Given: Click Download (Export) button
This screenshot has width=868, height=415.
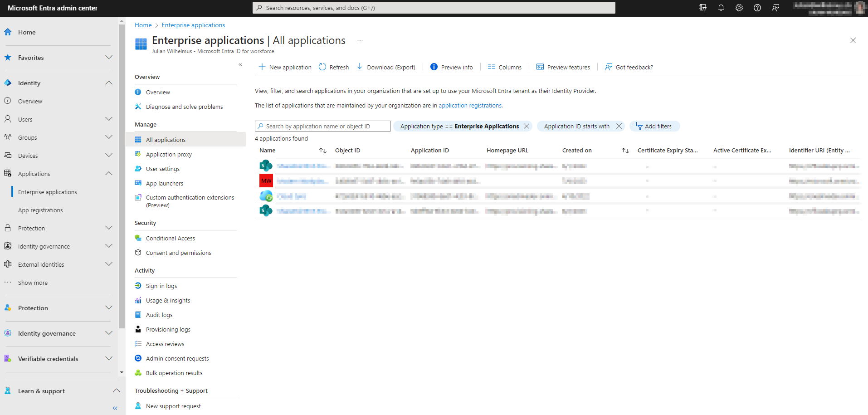Looking at the screenshot, I should point(386,67).
